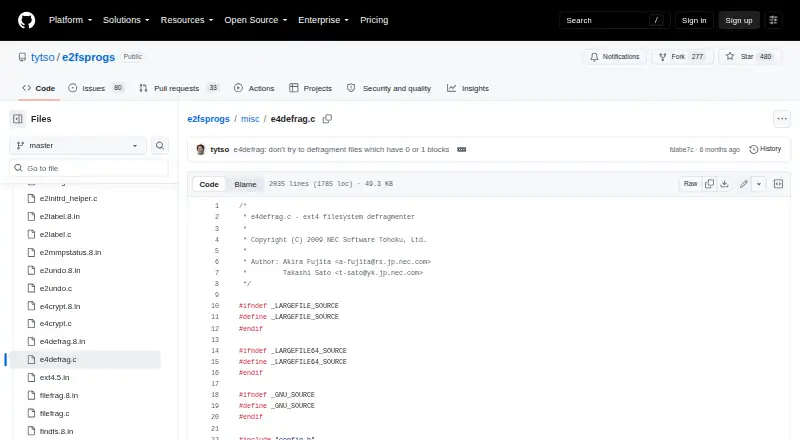
Task: Switch to the Issues tab
Action: 96,88
